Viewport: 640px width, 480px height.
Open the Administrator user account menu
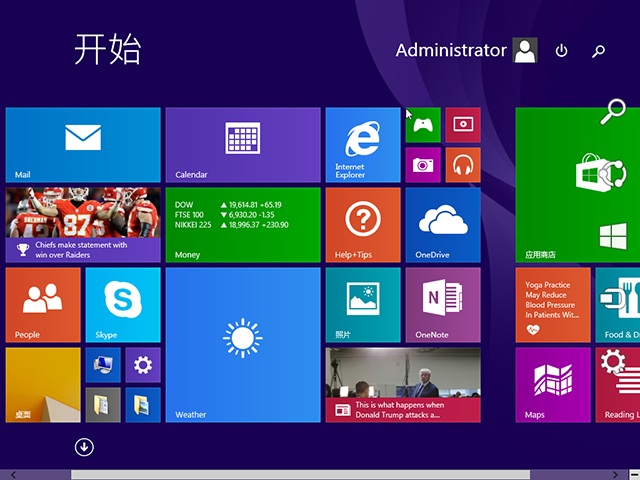pos(466,50)
